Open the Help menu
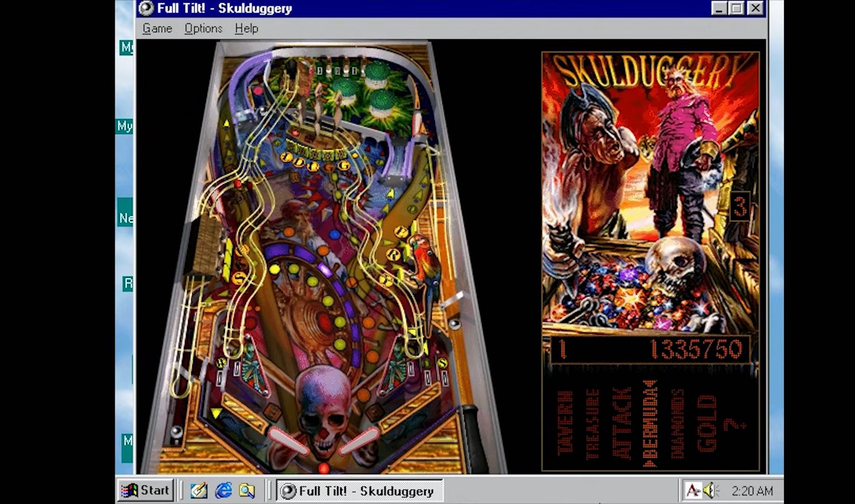 pyautogui.click(x=246, y=28)
